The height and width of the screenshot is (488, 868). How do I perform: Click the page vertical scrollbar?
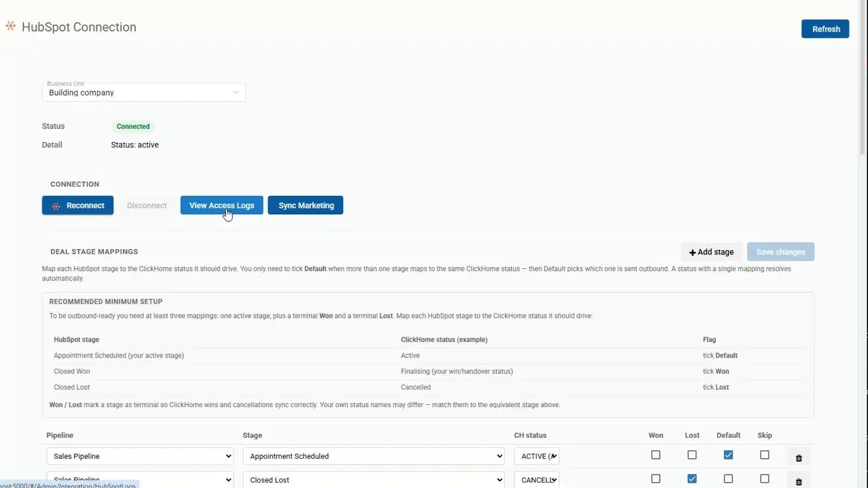pyautogui.click(x=863, y=78)
